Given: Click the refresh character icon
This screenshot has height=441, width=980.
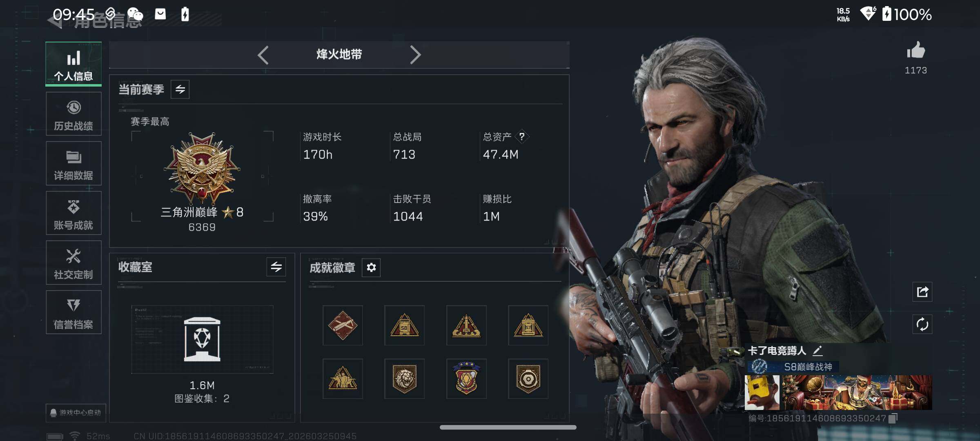Looking at the screenshot, I should point(922,325).
